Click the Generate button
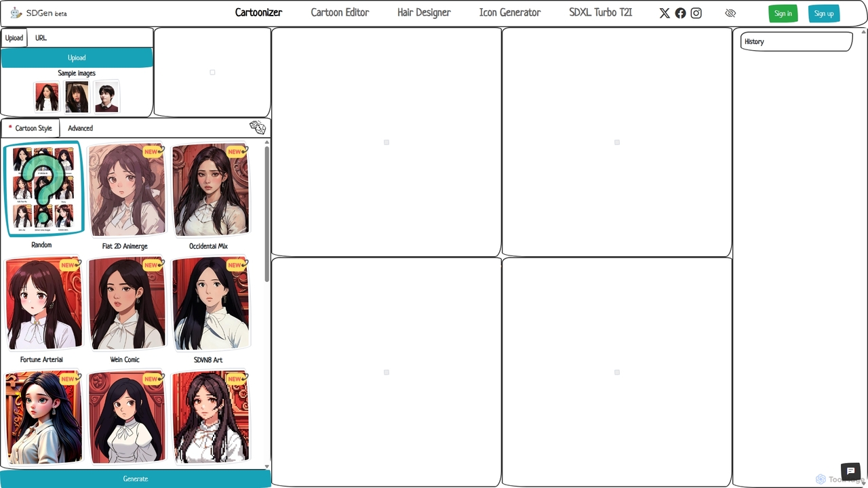Image resolution: width=868 pixels, height=488 pixels. (x=136, y=479)
